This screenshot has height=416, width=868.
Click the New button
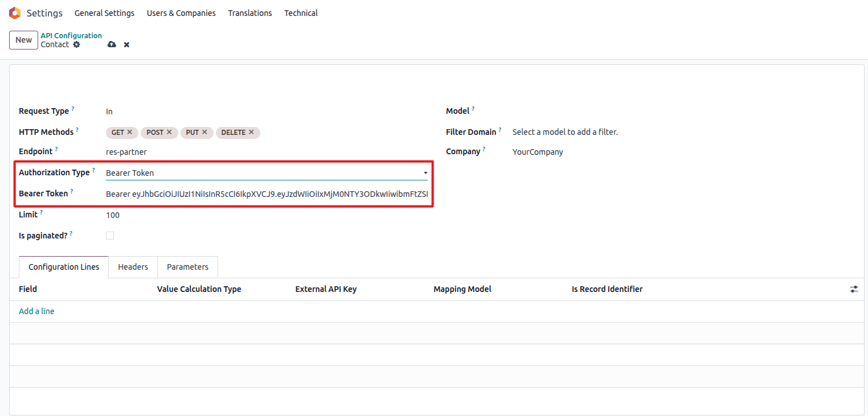coord(23,40)
